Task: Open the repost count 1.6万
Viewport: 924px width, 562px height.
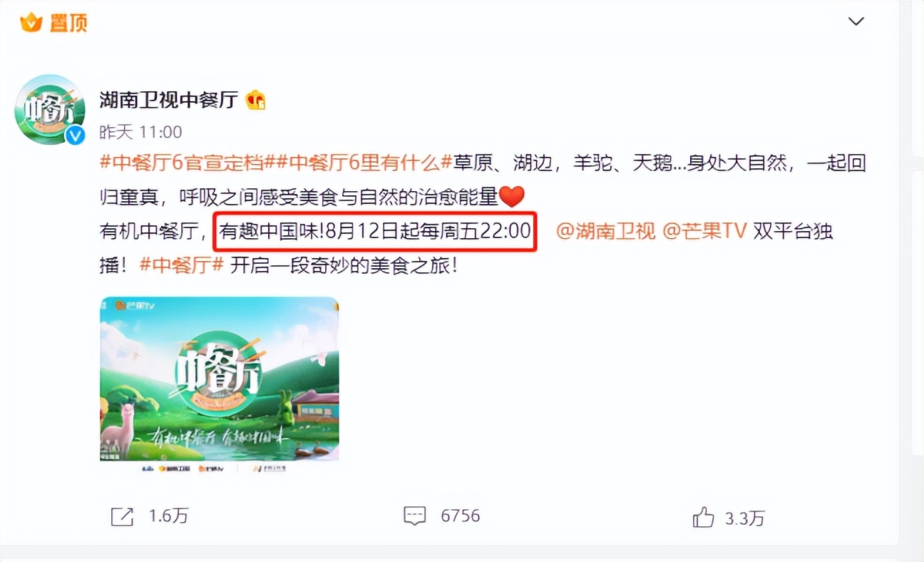Action: [168, 516]
